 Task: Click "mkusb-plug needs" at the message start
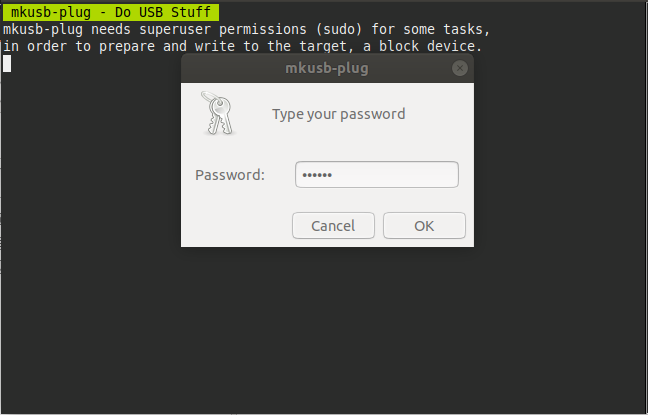coord(65,30)
